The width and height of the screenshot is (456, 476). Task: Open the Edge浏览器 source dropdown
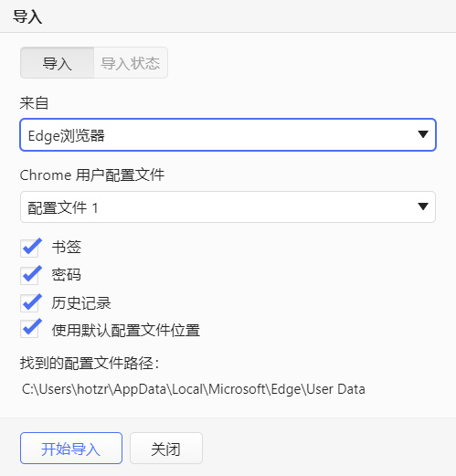228,134
